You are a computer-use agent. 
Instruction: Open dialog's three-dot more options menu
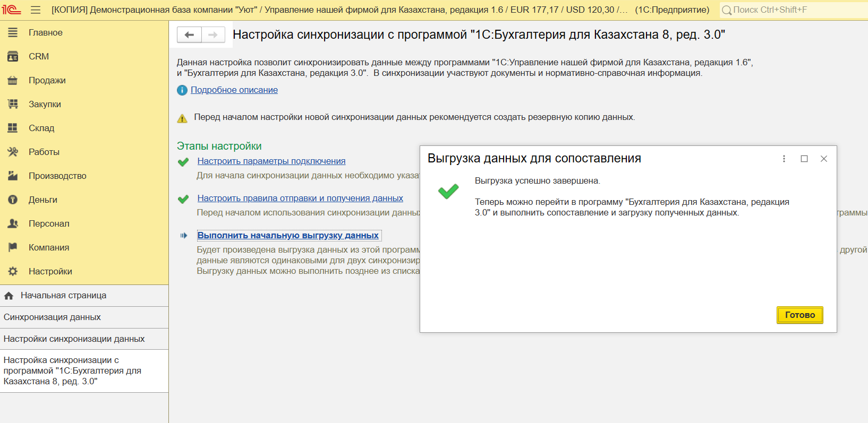(x=784, y=159)
